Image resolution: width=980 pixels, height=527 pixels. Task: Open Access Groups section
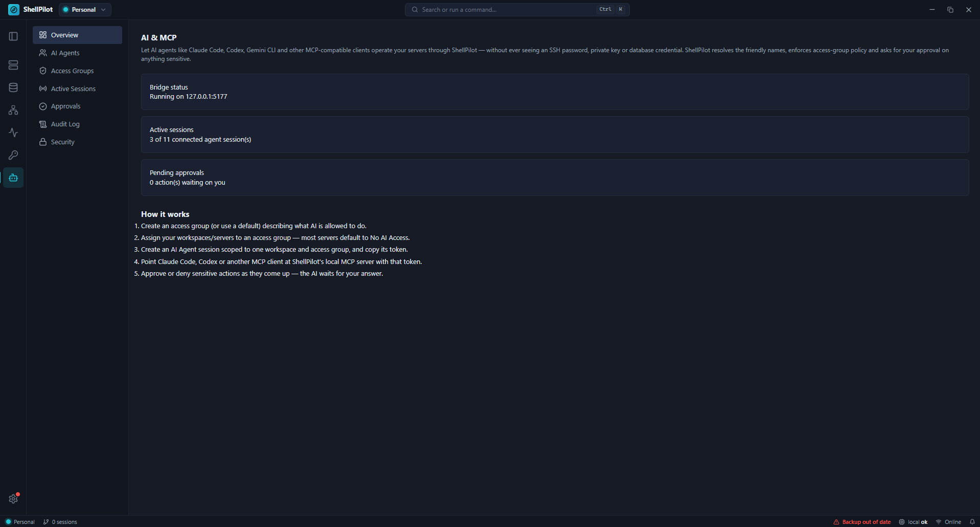77,71
